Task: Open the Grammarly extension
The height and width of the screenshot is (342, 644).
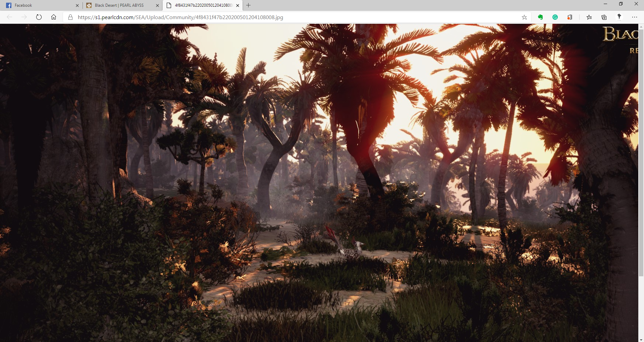Action: tap(555, 17)
